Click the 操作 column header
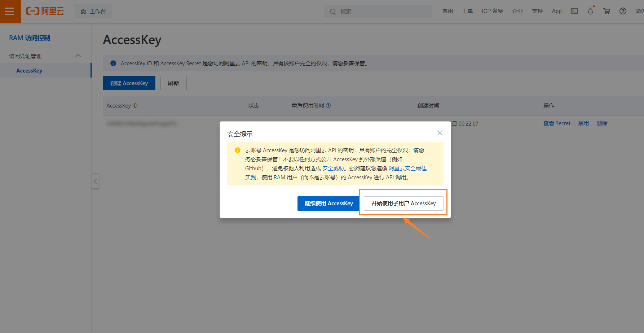The height and width of the screenshot is (333, 644). [549, 106]
